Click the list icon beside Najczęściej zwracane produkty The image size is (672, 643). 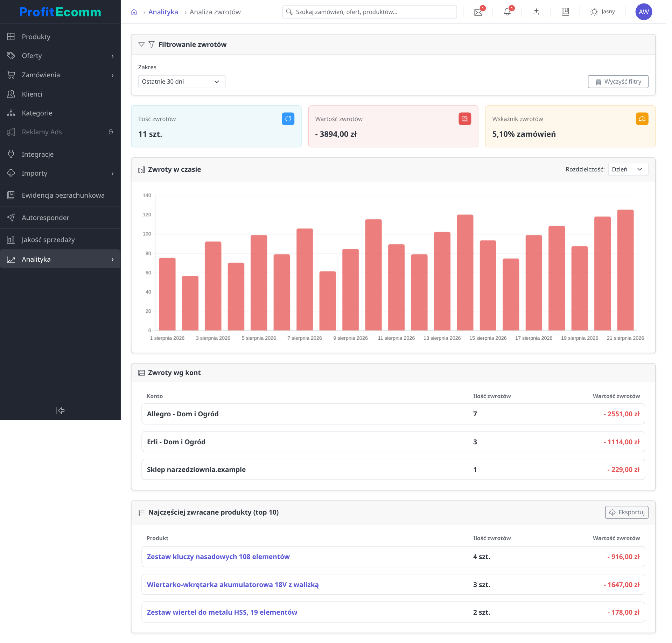tap(141, 513)
